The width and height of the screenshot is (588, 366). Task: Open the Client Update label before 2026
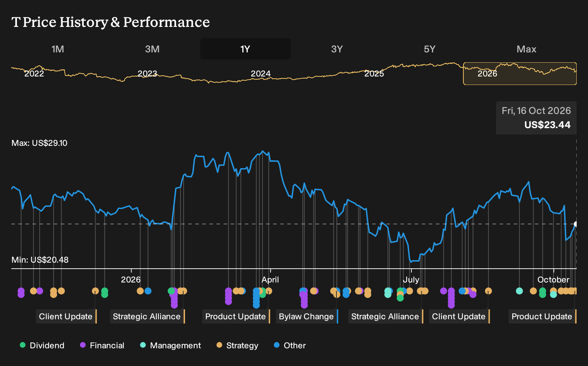(66, 316)
